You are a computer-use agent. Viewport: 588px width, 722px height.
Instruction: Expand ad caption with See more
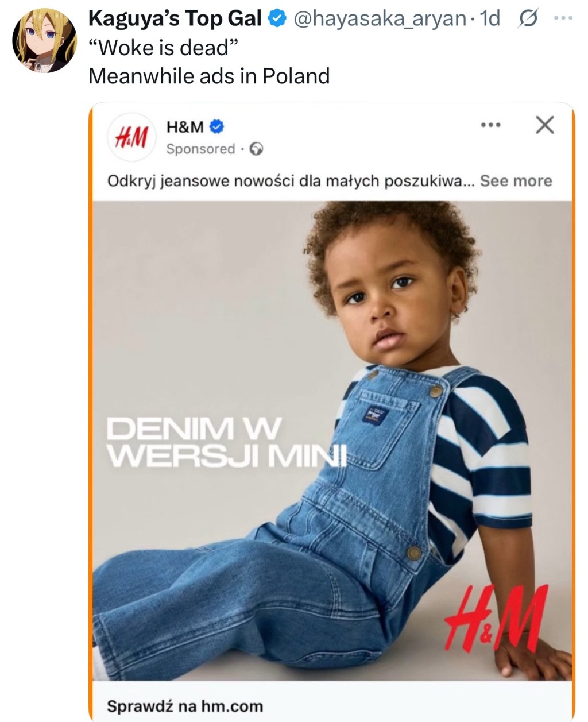[516, 181]
